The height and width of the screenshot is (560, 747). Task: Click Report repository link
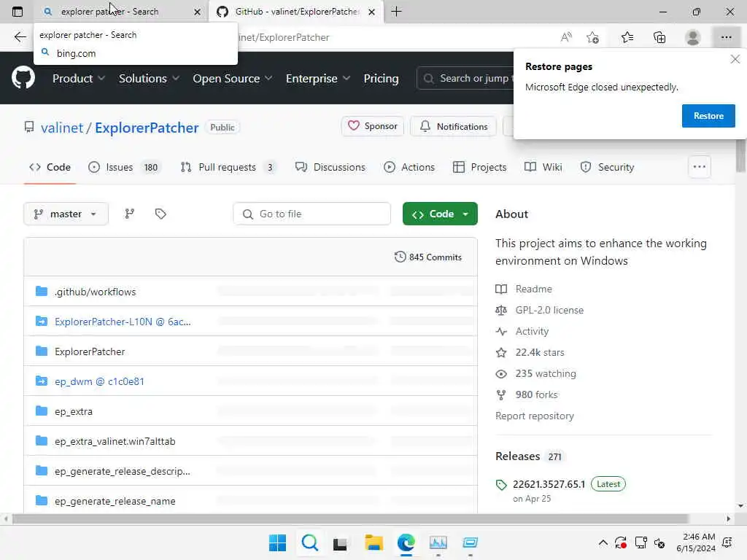coord(535,416)
